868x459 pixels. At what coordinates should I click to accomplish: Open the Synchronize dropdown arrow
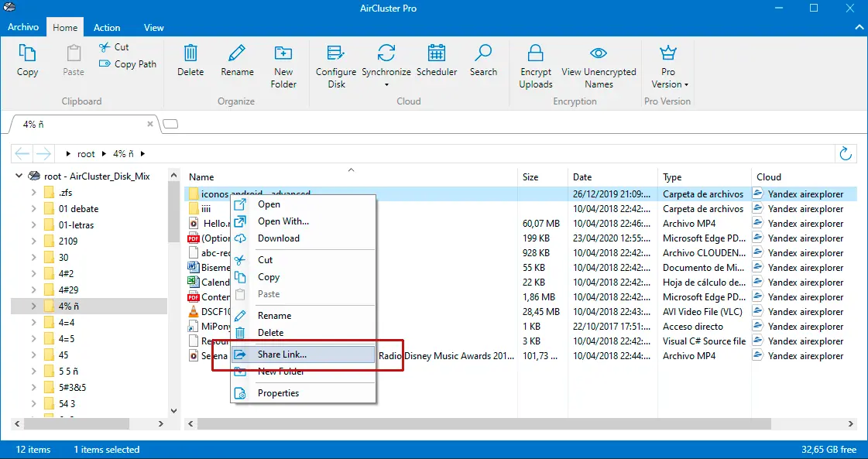386,84
